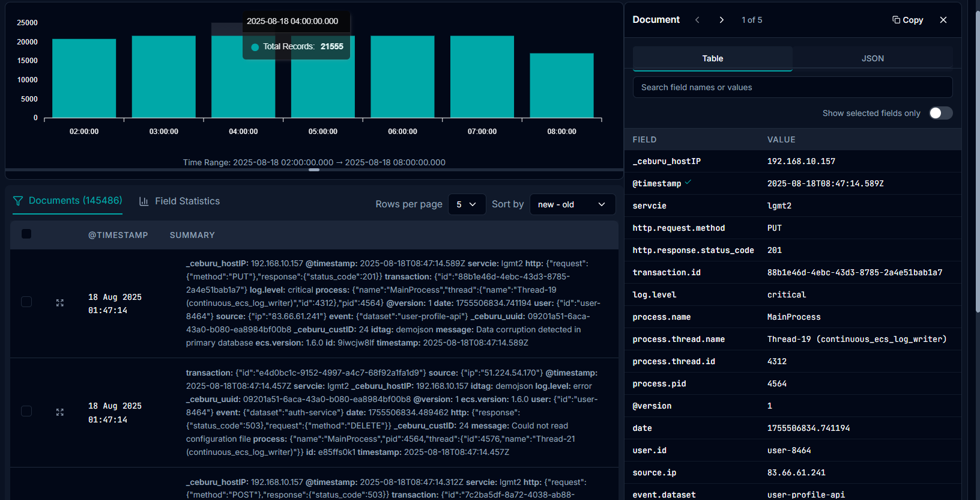980x500 pixels.
Task: Click the 02:00:00 histogram bar
Action: pyautogui.click(x=84, y=78)
